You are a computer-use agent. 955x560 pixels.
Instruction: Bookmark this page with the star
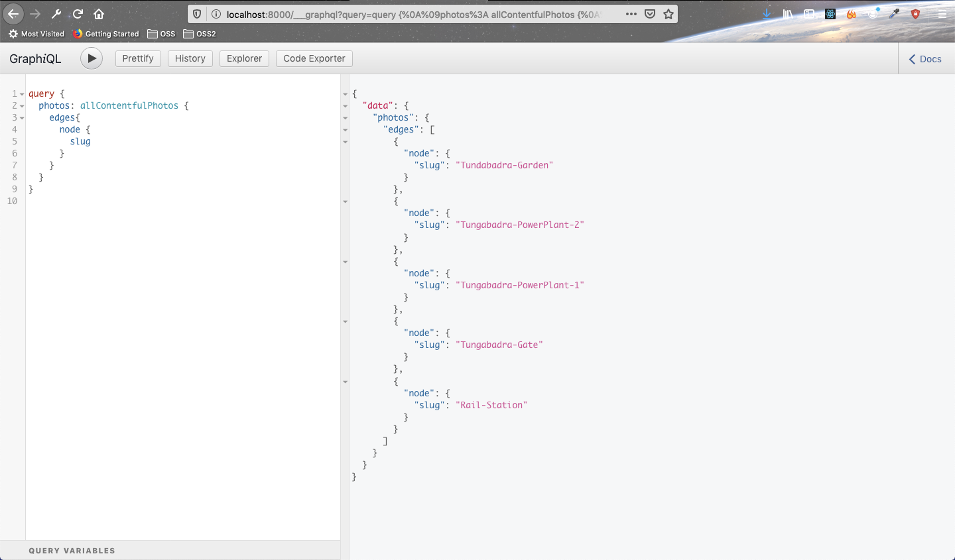pos(668,14)
